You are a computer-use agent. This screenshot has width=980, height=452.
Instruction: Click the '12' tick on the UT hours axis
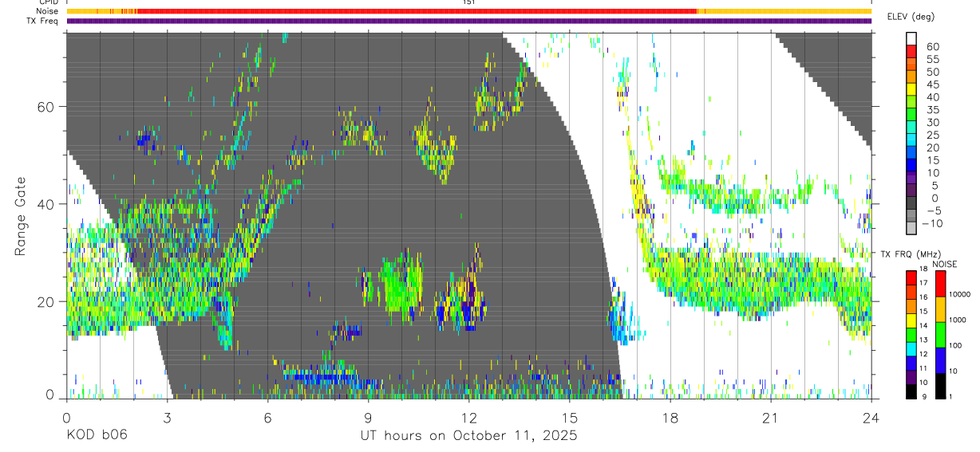pyautogui.click(x=468, y=417)
